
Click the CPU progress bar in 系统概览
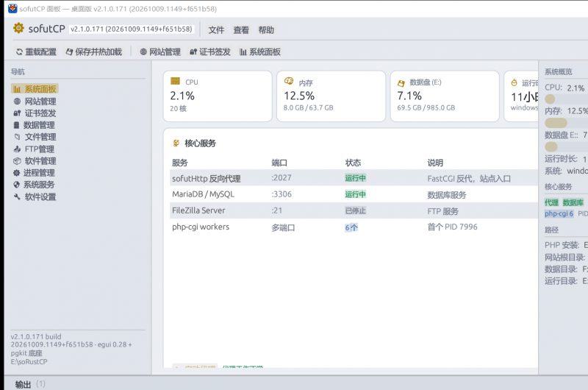pos(566,99)
